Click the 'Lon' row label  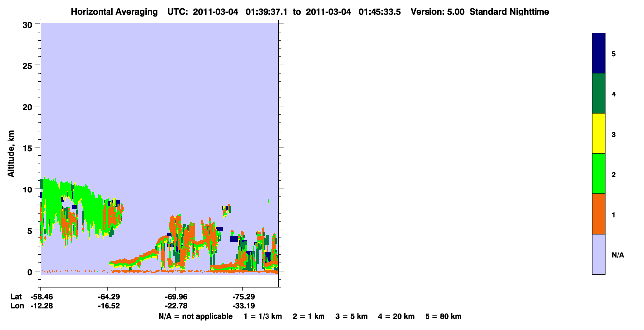pyautogui.click(x=16, y=306)
